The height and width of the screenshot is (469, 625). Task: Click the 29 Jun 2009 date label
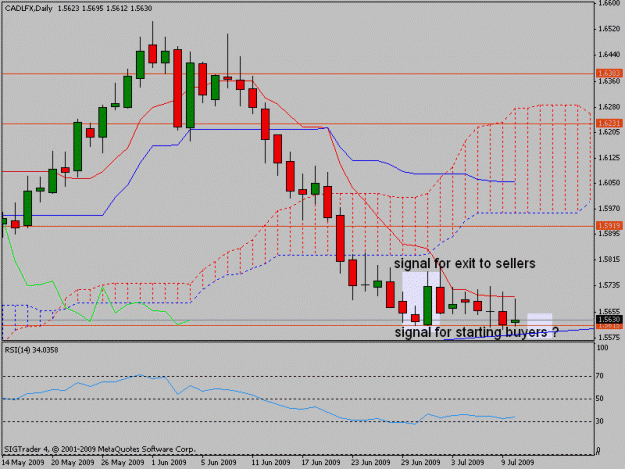coord(421,462)
